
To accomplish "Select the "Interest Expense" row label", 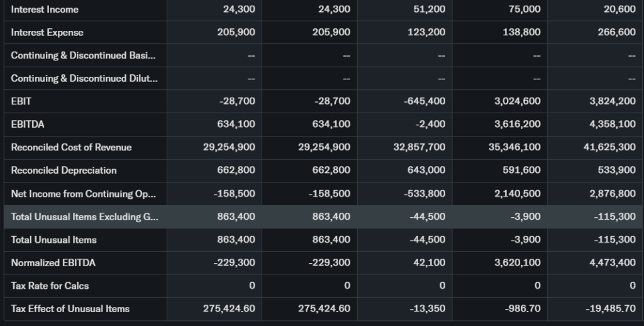I will [x=47, y=32].
